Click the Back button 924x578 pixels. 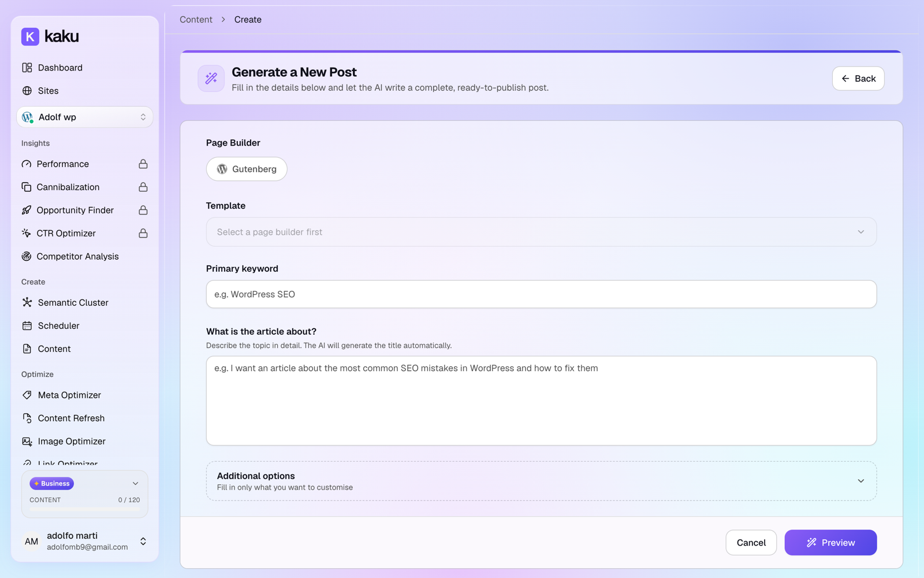click(x=858, y=79)
